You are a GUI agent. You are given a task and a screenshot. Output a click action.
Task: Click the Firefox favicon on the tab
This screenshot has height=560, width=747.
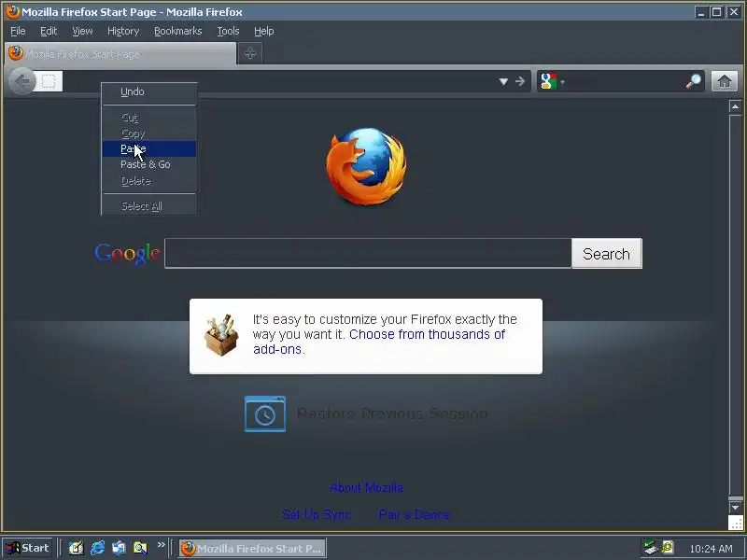pyautogui.click(x=16, y=53)
